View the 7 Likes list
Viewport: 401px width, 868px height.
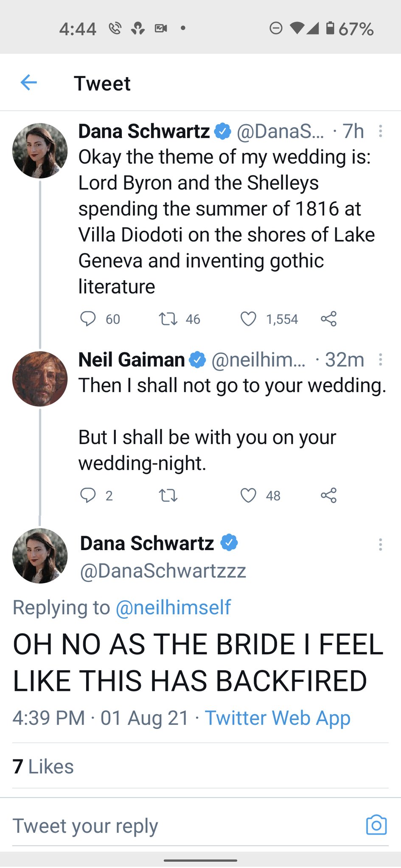(x=43, y=766)
